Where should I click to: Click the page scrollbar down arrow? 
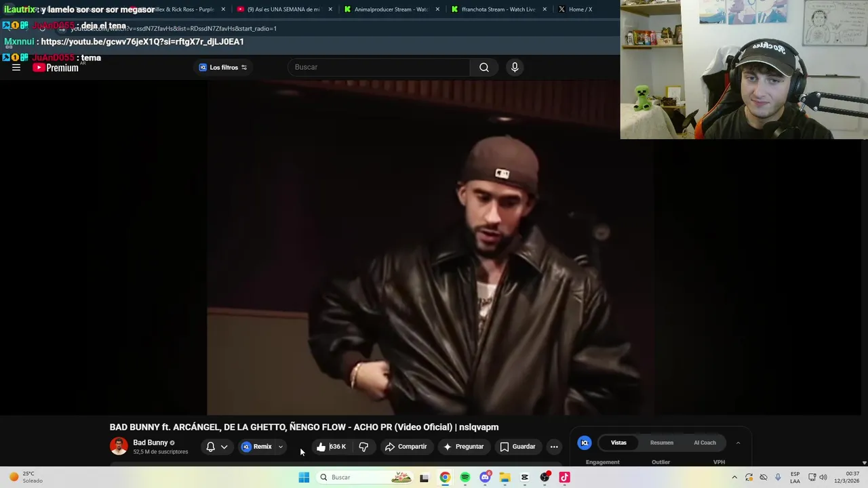click(x=864, y=463)
